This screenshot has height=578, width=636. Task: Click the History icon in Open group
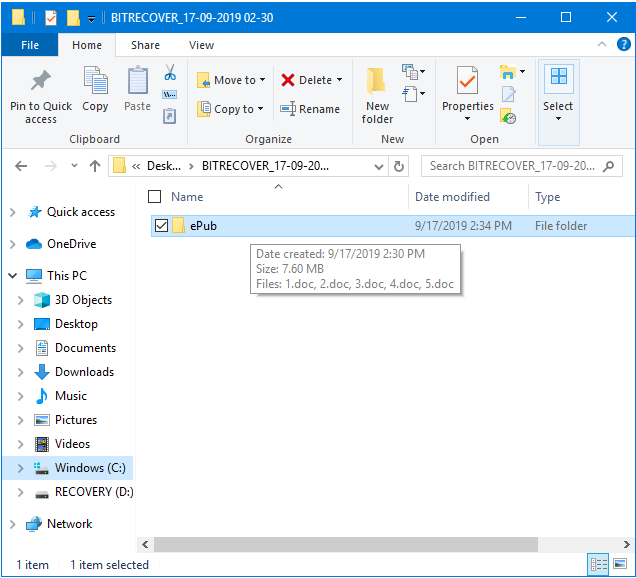click(508, 116)
